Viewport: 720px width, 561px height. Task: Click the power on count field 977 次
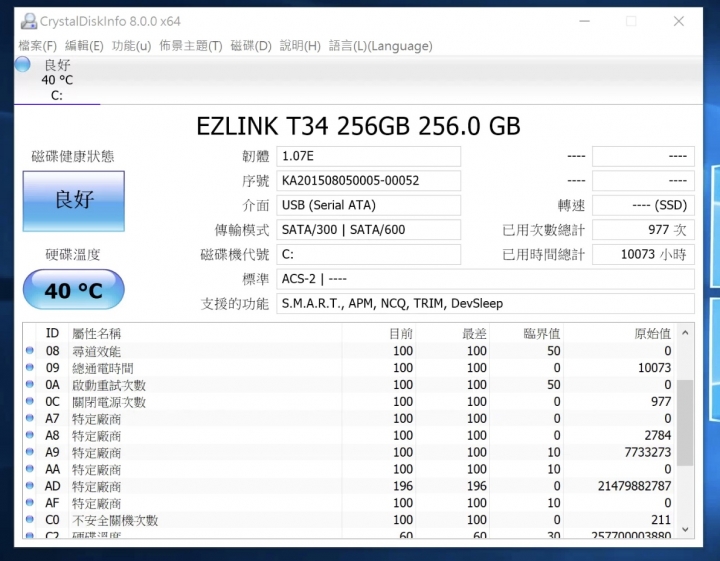click(643, 230)
